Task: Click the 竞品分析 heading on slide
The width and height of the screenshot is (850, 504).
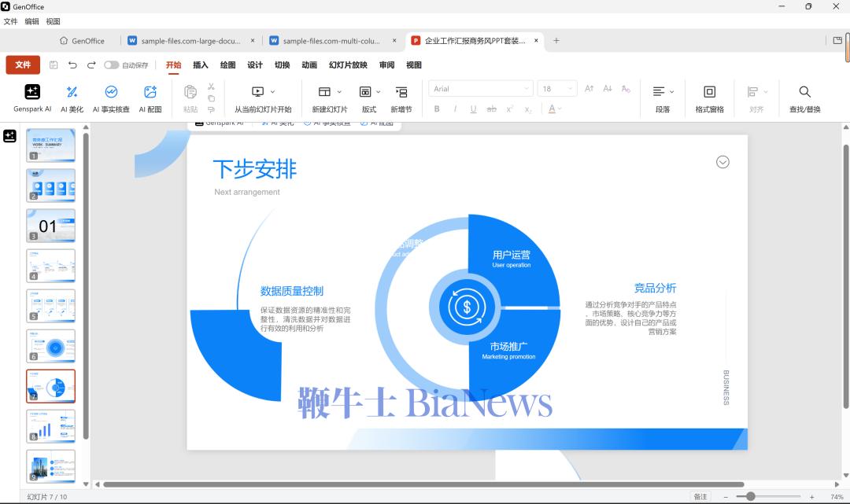Action: pos(655,288)
